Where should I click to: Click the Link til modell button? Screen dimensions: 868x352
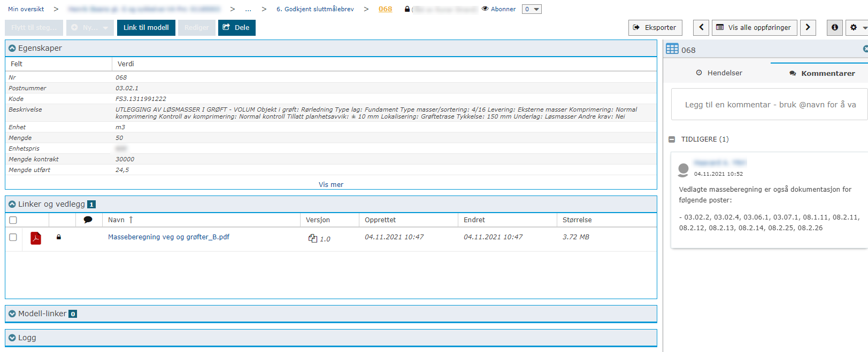(146, 28)
